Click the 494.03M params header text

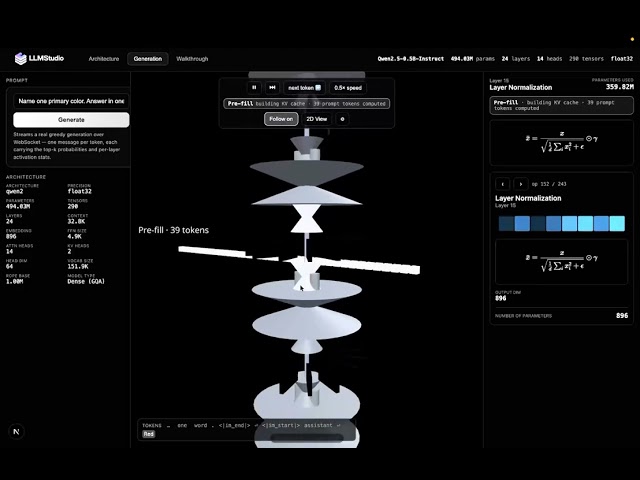pyautogui.click(x=473, y=59)
